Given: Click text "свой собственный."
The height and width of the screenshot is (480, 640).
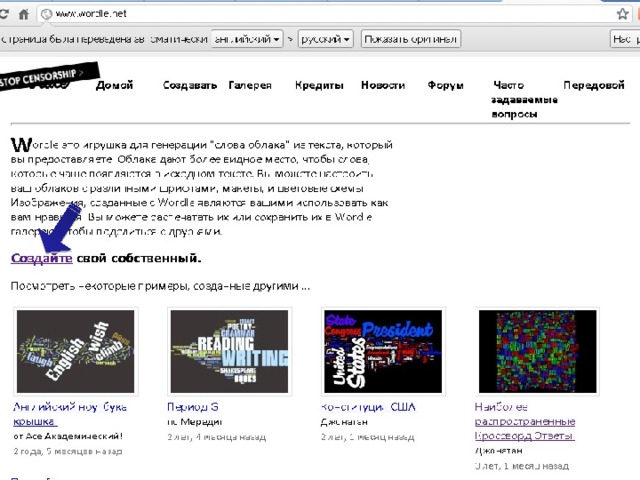Looking at the screenshot, I should tap(139, 258).
